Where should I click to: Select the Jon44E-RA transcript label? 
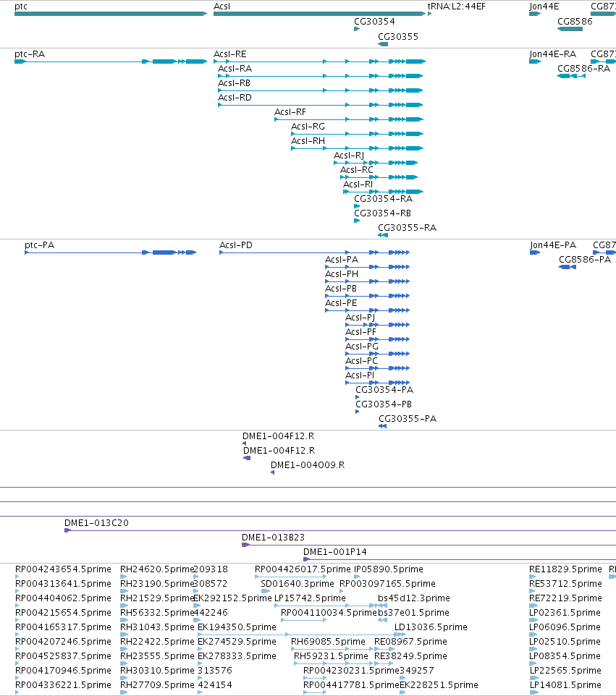553,54
